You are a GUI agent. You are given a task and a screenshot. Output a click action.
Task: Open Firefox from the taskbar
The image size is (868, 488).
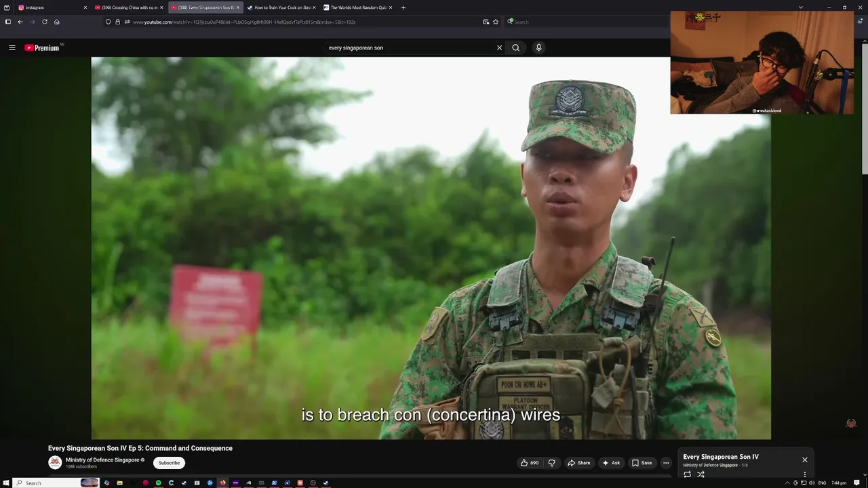pos(222,483)
